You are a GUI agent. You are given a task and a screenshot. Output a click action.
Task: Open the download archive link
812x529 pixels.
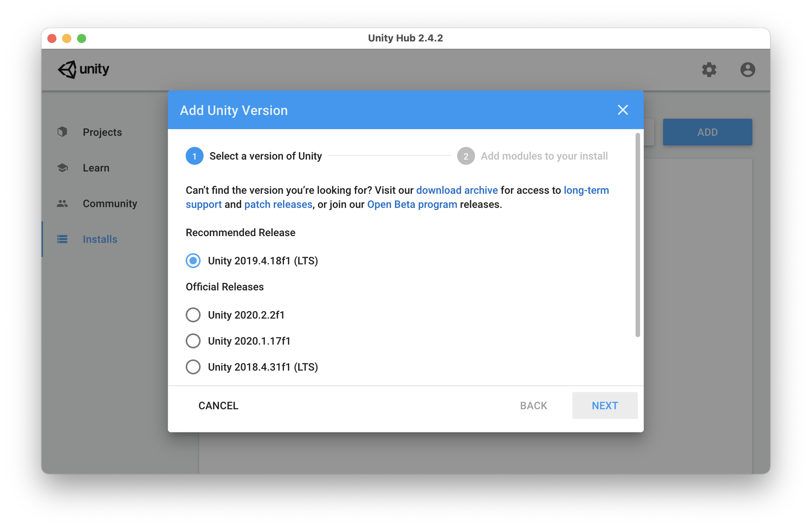(x=457, y=190)
